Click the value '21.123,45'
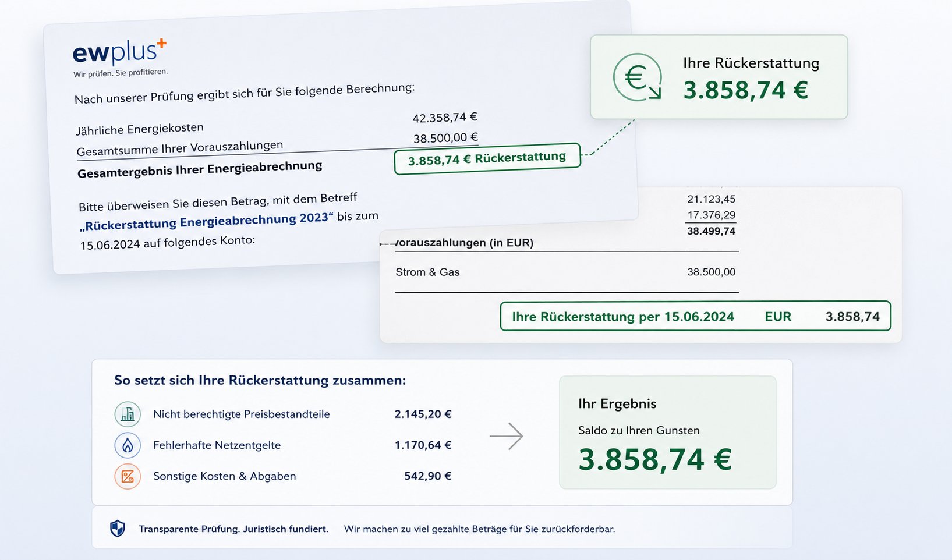This screenshot has width=952, height=560. (x=711, y=199)
